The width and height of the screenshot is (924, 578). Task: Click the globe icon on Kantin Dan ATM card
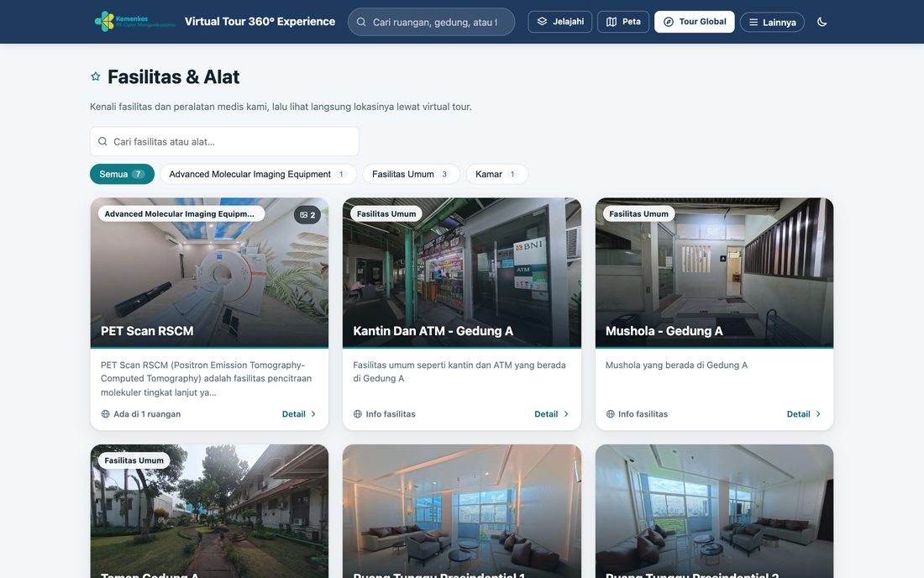(x=358, y=414)
